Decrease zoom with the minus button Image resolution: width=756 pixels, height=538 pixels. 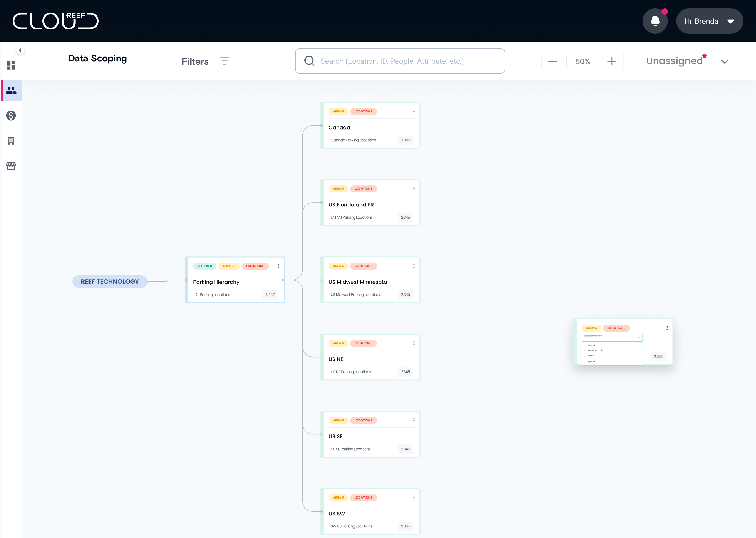[553, 61]
